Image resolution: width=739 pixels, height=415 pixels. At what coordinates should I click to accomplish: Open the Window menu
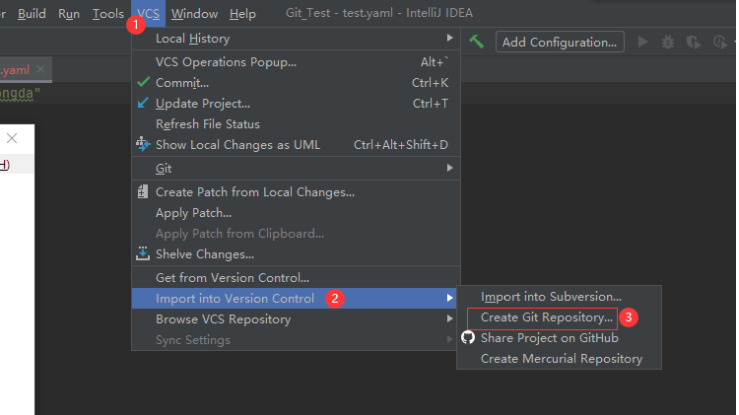click(x=194, y=13)
